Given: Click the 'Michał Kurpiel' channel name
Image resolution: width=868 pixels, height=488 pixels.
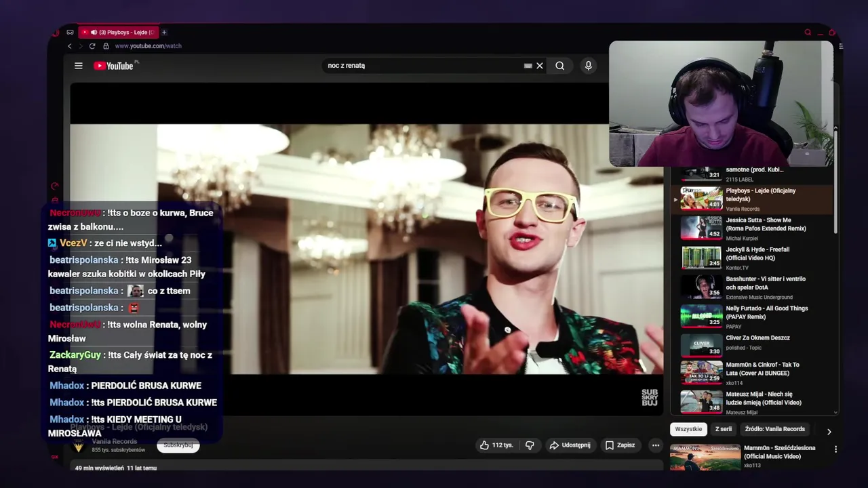Looking at the screenshot, I should (x=743, y=239).
